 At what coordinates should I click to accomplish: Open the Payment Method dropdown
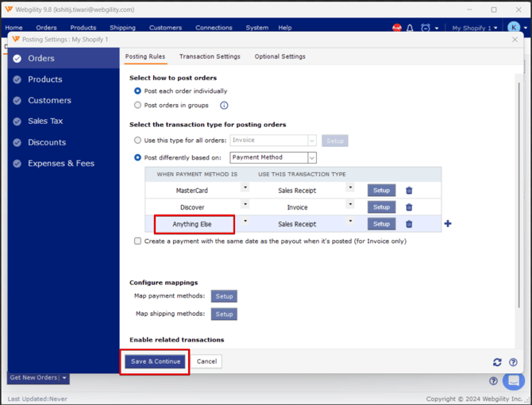273,157
